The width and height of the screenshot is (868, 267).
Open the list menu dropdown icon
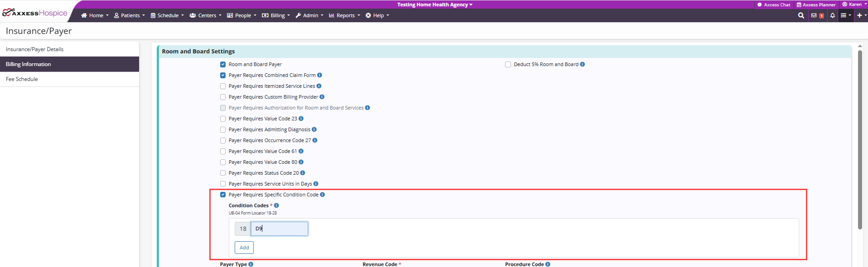pos(845,15)
